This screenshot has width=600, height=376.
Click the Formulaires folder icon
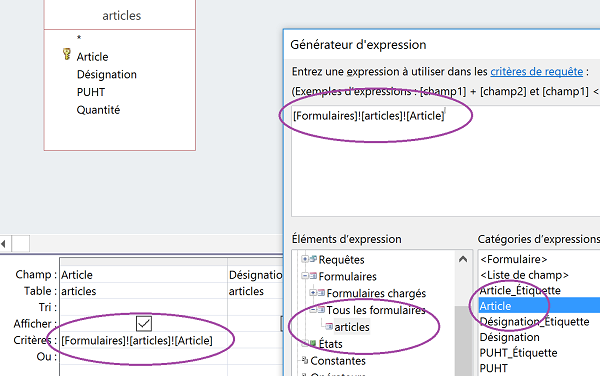tap(313, 276)
